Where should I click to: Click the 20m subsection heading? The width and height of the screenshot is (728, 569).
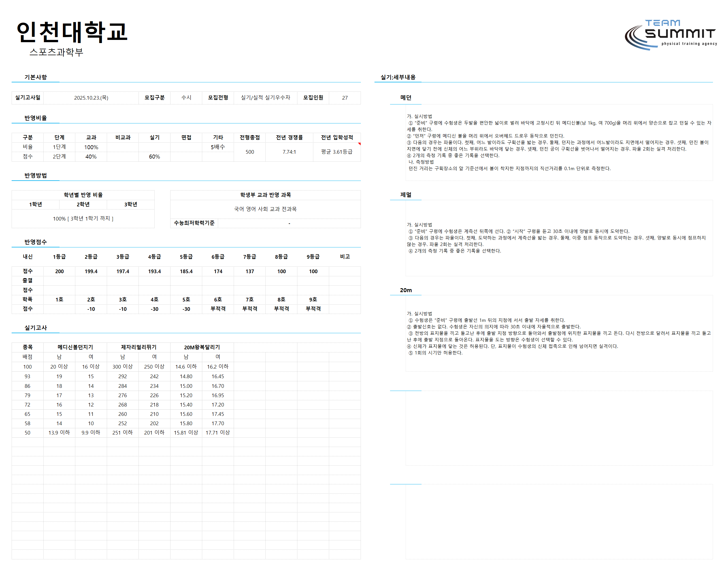tap(406, 290)
